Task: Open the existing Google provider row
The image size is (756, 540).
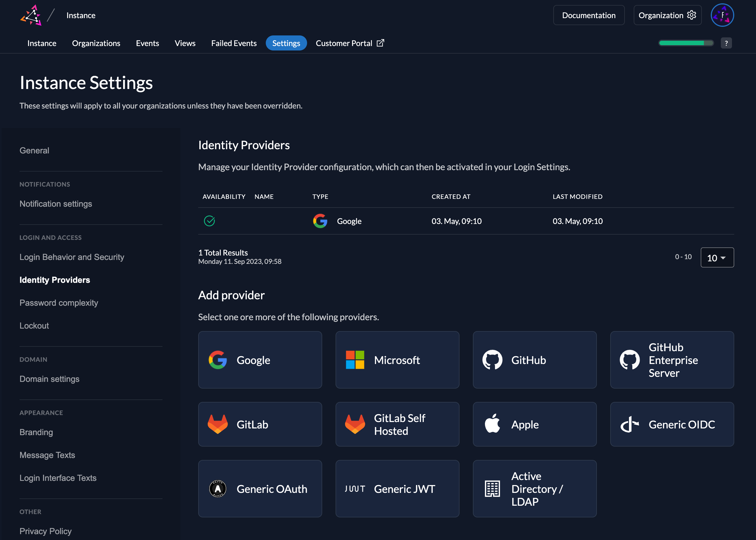Action: coord(349,221)
